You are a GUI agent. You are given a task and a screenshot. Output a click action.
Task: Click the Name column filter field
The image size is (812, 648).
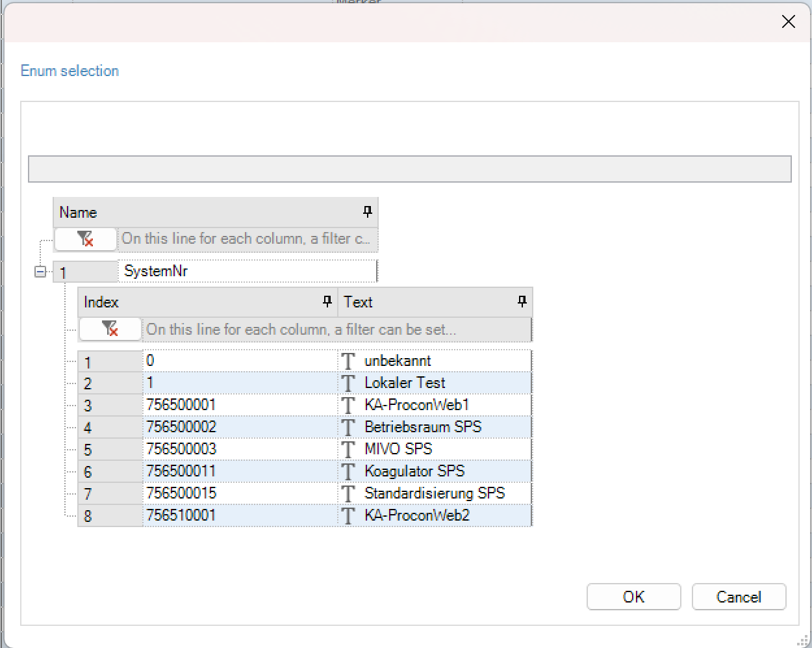coord(247,239)
